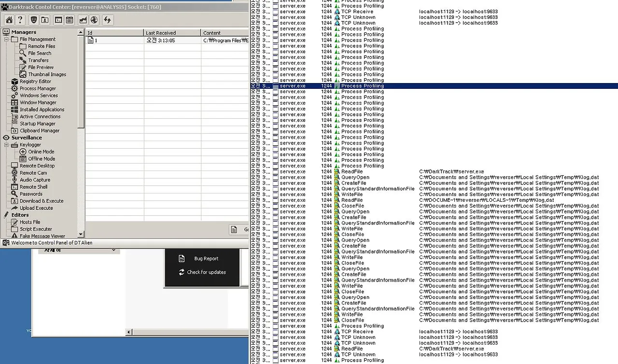
Task: Open Thumbnail Images in the sidebar
Action: point(47,74)
